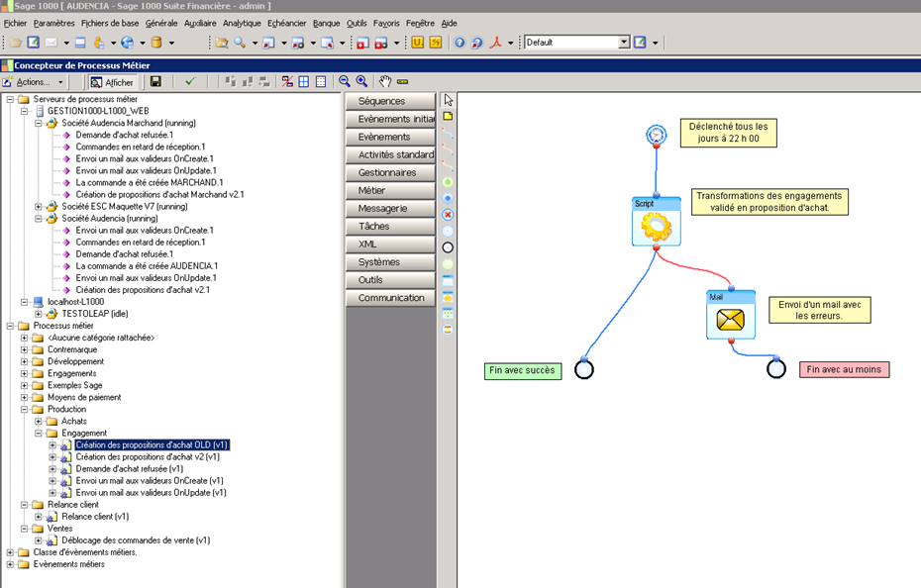This screenshot has height=588, width=921.
Task: Select Déblocage des commandes de vente (v1)
Action: [136, 540]
